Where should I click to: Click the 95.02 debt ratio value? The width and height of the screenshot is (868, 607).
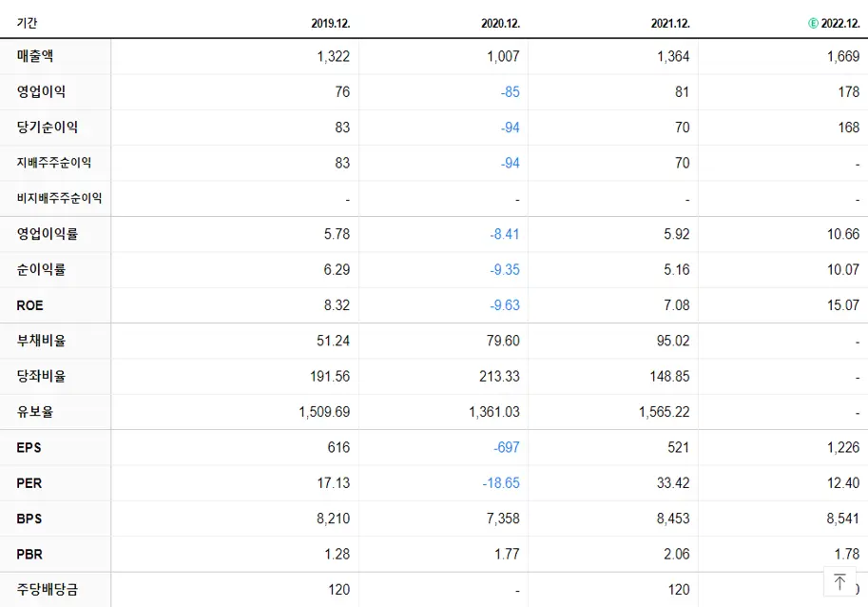(673, 341)
